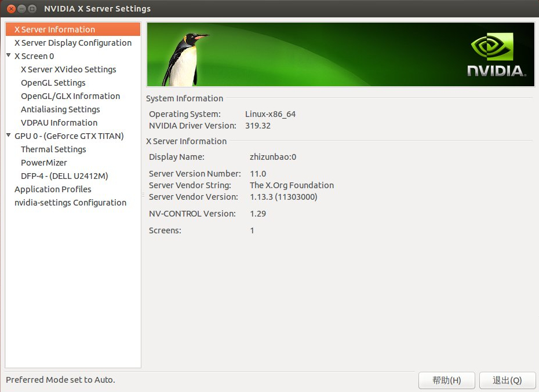
Task: Open PowerMizer settings
Action: click(x=43, y=163)
